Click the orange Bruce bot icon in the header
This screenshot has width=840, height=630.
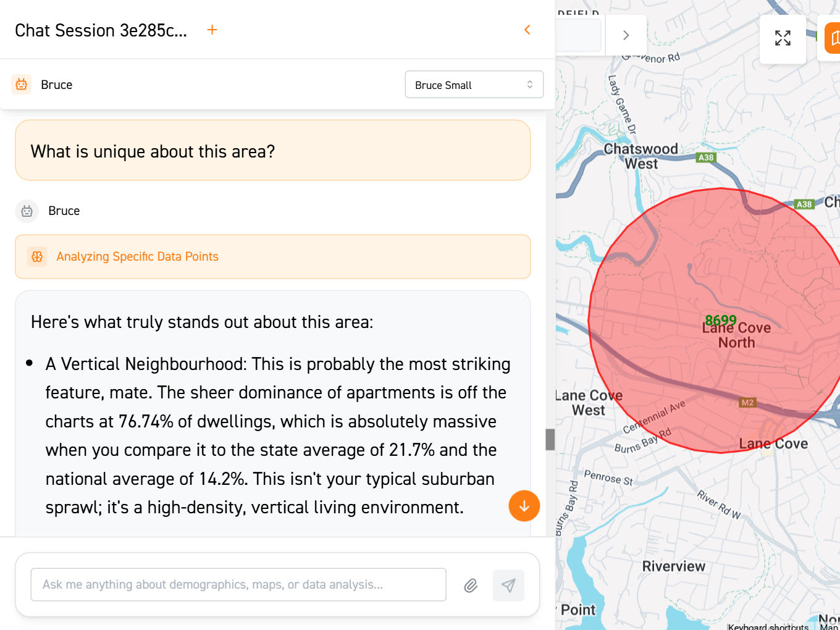tap(22, 85)
